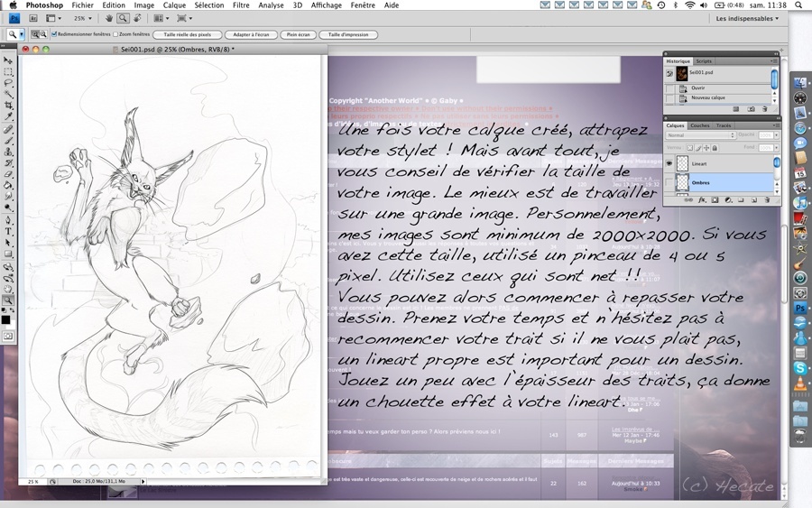The width and height of the screenshot is (812, 508).
Task: Uncheck Redimensionner fenêtres checkbox
Action: pyautogui.click(x=54, y=34)
